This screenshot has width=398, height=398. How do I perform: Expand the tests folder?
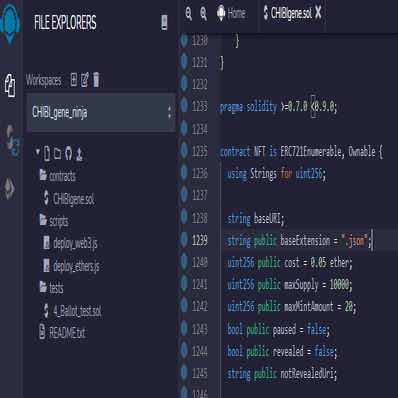tap(51, 287)
